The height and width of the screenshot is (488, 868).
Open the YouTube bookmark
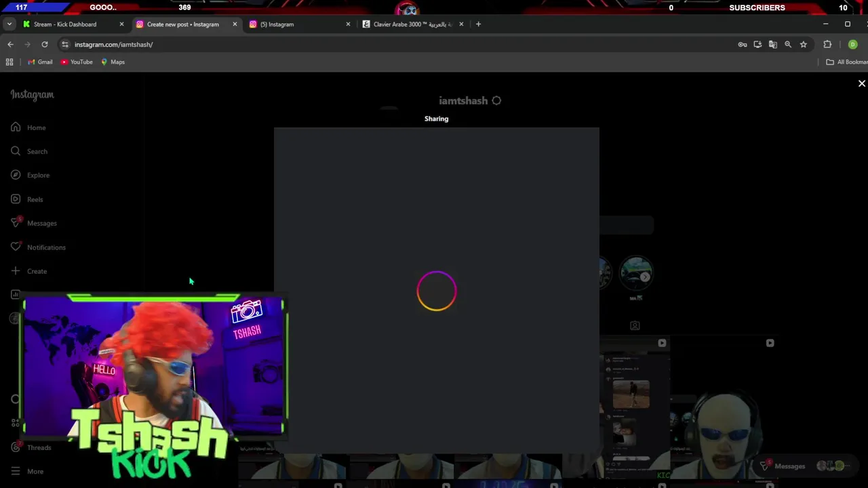[x=77, y=62]
